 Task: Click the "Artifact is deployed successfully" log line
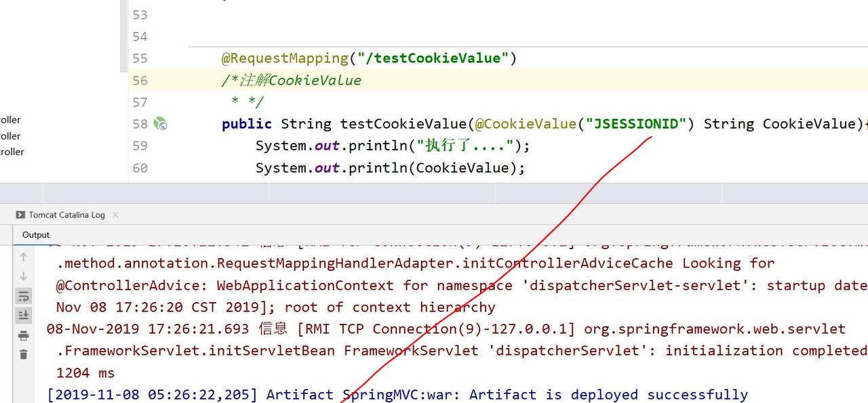(x=397, y=395)
